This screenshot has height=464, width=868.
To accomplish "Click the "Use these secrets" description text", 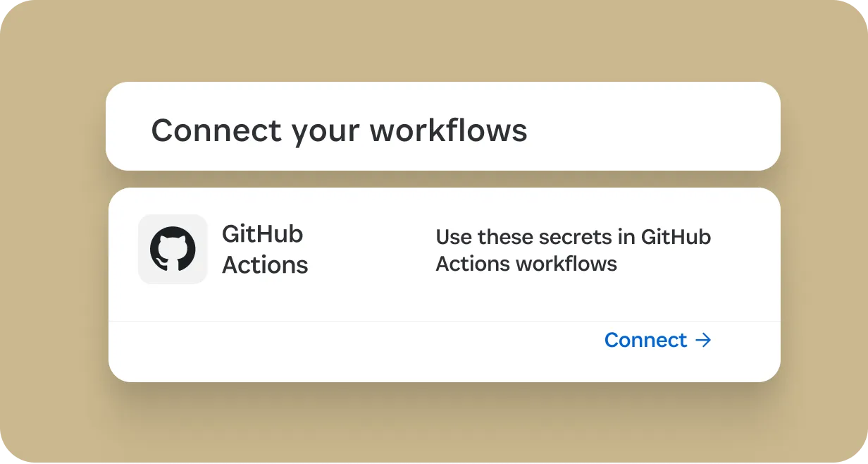I will [573, 250].
